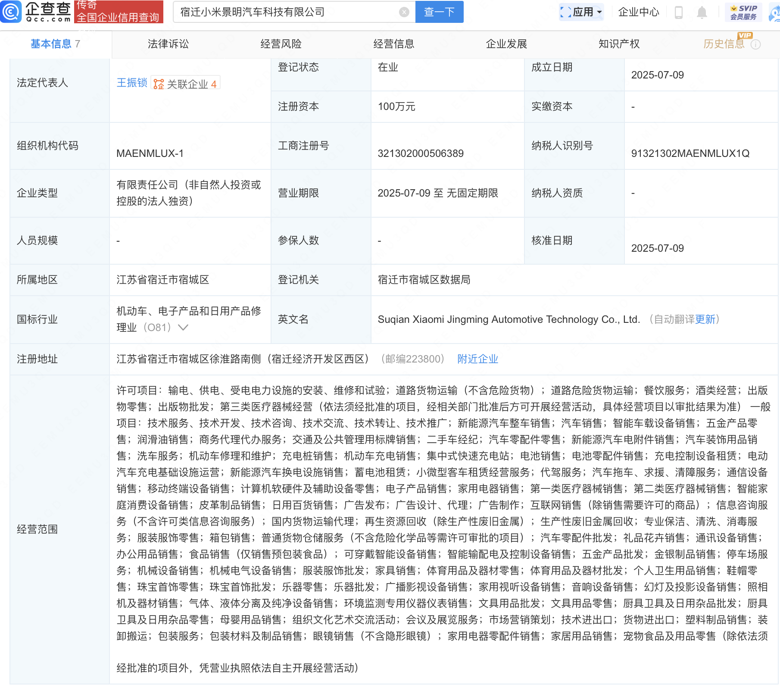Open the mascot avatar in the top-right corner
The width and height of the screenshot is (780, 700).
point(774,13)
